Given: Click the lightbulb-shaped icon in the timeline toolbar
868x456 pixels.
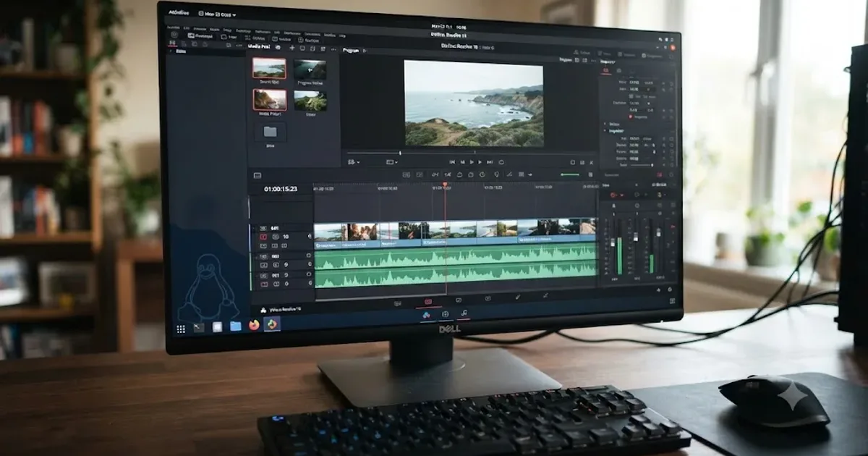Looking at the screenshot, I should (x=496, y=174).
